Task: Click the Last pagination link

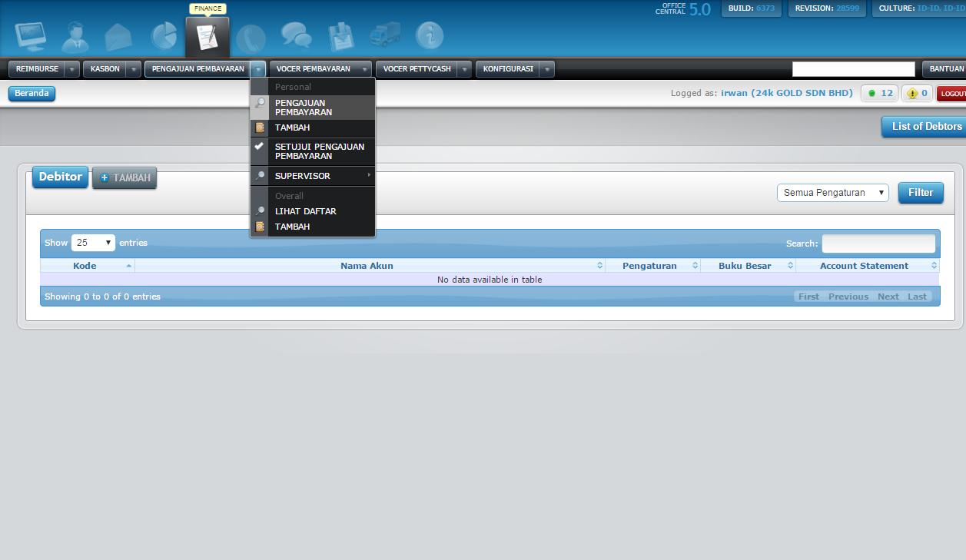Action: 918,297
